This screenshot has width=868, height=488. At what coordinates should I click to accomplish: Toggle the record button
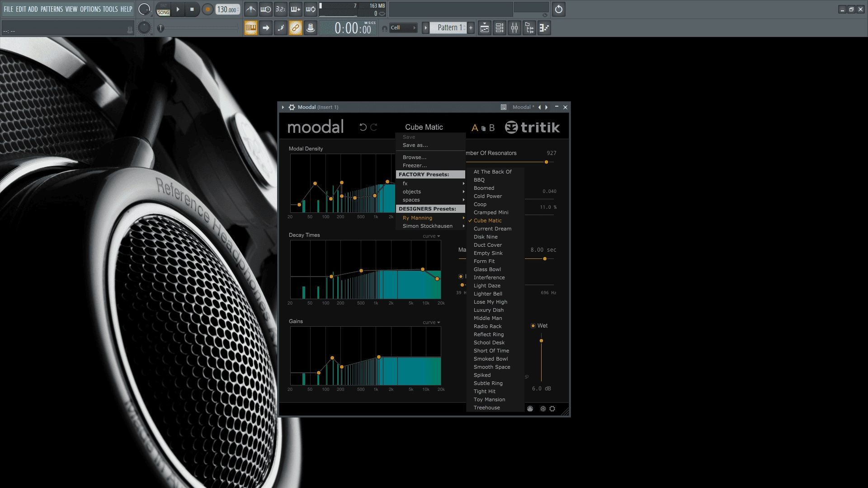pos(208,9)
